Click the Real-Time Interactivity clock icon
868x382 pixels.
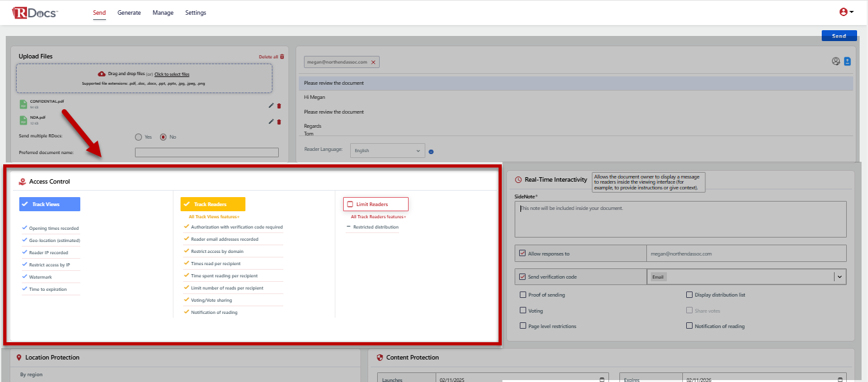point(518,180)
